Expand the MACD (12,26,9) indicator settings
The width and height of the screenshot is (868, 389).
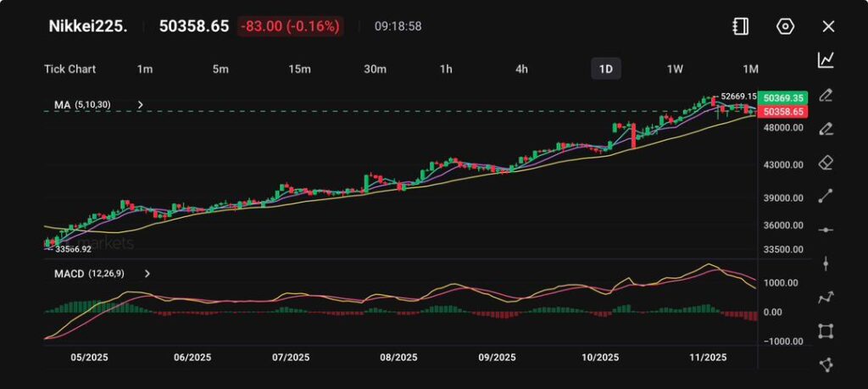(x=147, y=274)
